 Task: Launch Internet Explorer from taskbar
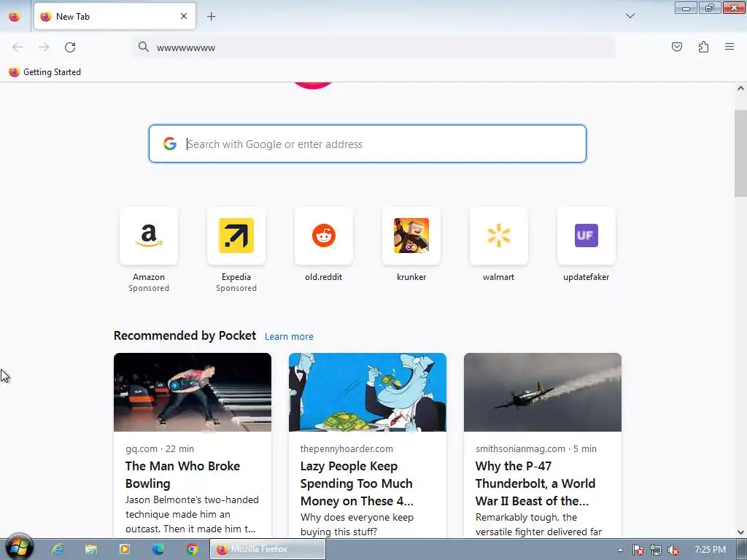[x=58, y=549]
